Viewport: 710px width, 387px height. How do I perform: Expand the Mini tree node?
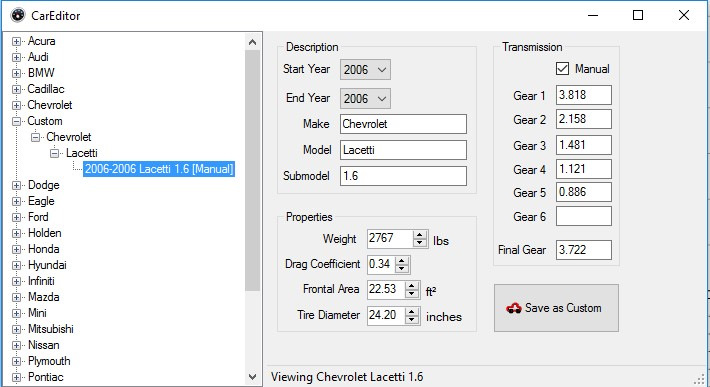(16, 313)
